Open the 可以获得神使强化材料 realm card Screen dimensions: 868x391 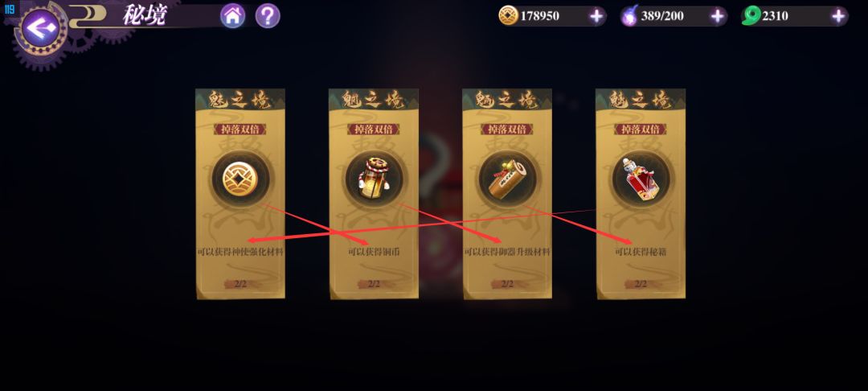pyautogui.click(x=240, y=194)
